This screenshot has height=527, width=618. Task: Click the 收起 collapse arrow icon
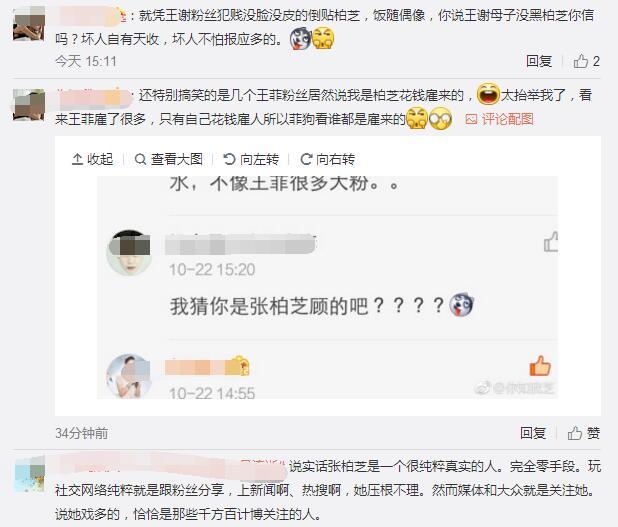pos(77,159)
